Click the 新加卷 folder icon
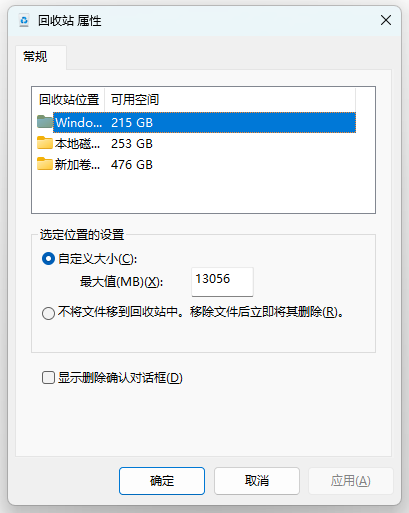Image resolution: width=409 pixels, height=513 pixels. pos(45,164)
